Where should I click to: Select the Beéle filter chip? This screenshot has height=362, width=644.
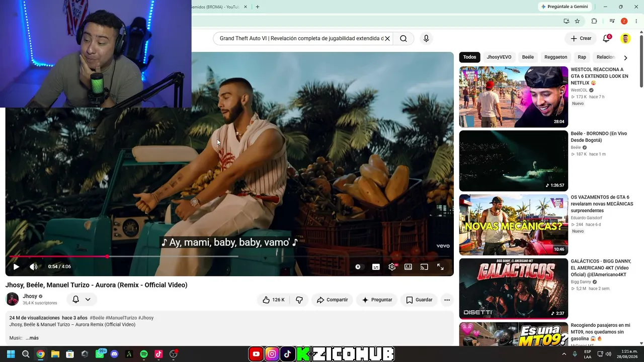pyautogui.click(x=528, y=57)
